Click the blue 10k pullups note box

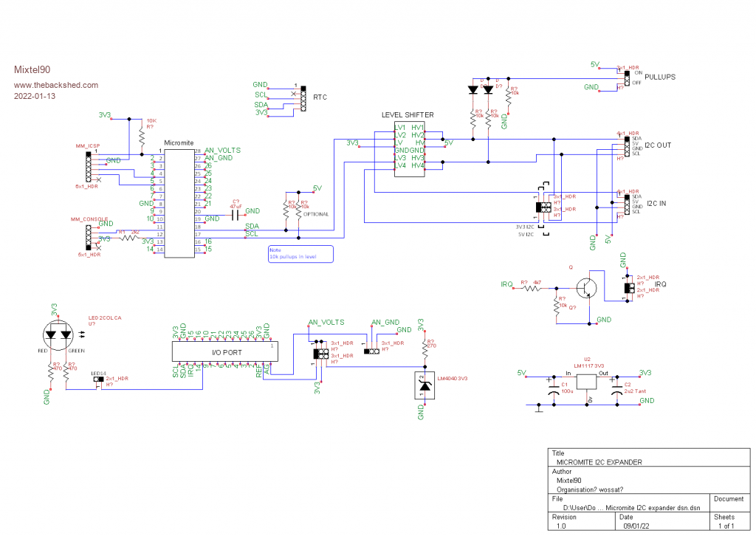pyautogui.click(x=300, y=254)
